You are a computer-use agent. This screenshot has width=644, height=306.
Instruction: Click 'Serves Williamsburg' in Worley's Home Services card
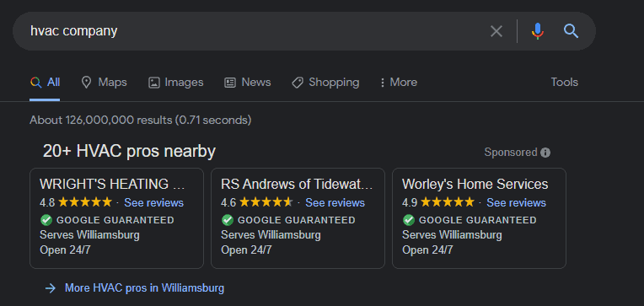[452, 235]
